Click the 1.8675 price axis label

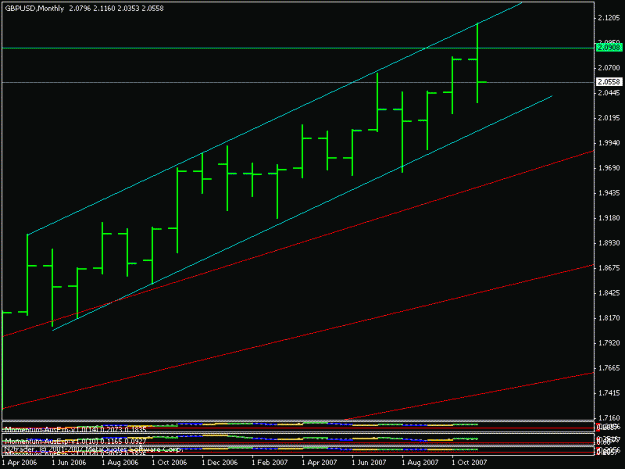(x=609, y=268)
